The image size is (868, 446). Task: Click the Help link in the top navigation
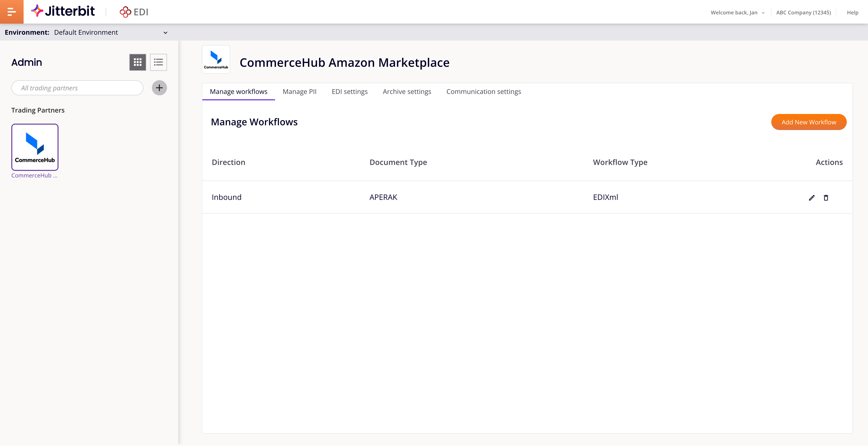pyautogui.click(x=852, y=11)
